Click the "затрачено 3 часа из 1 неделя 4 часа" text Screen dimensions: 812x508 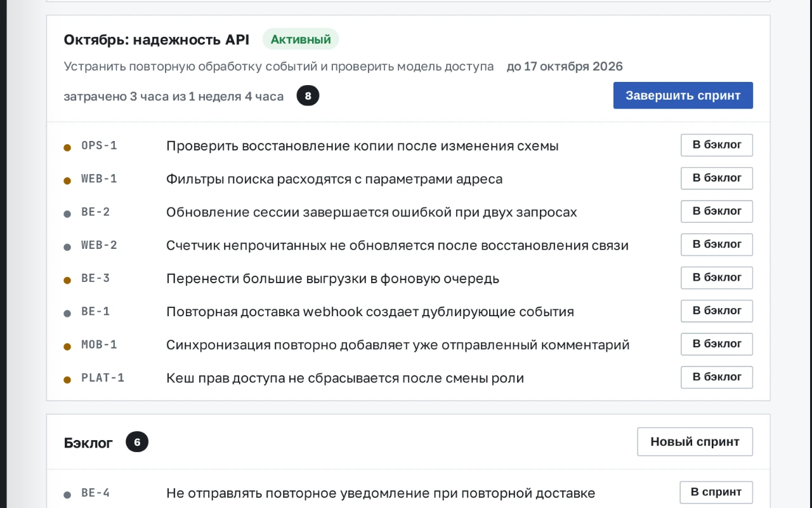click(174, 97)
